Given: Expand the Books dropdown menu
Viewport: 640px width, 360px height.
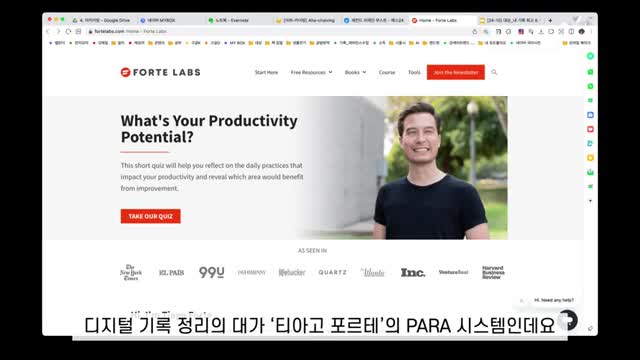Looking at the screenshot, I should [356, 72].
